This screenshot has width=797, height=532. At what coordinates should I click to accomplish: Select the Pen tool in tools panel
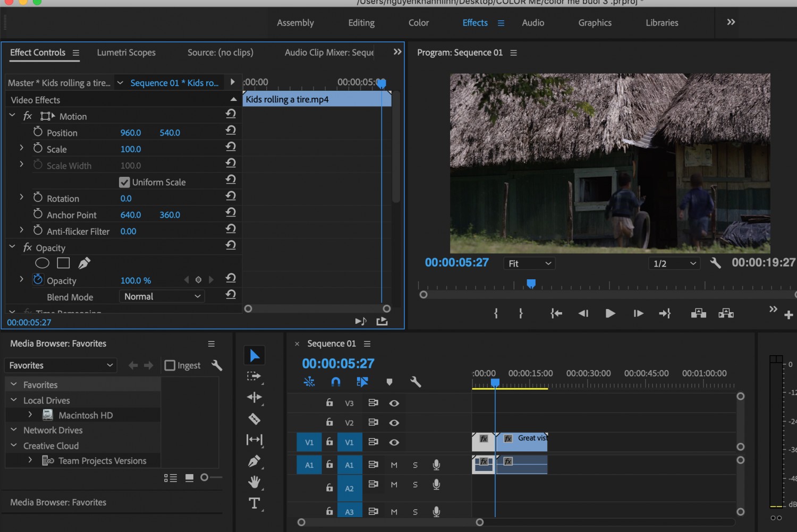tap(255, 461)
